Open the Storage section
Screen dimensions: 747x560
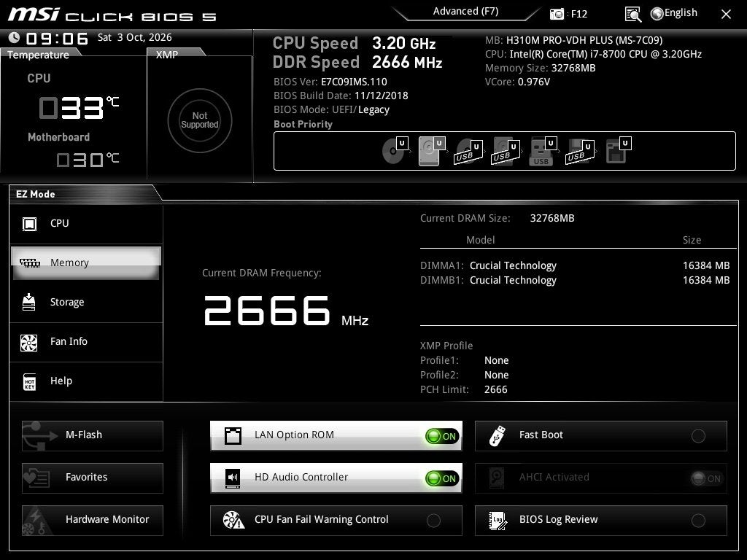[86, 303]
